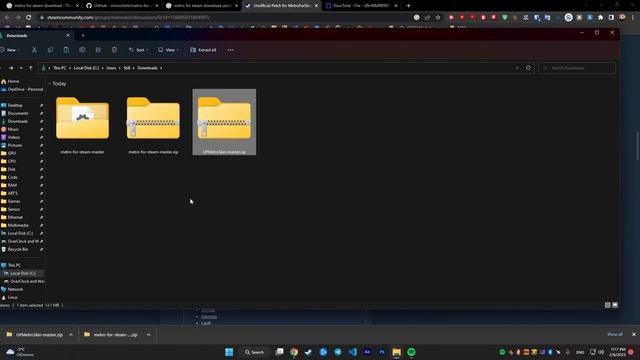The image size is (640, 360).
Task: Open Videos in Quick access
Action: point(13,137)
